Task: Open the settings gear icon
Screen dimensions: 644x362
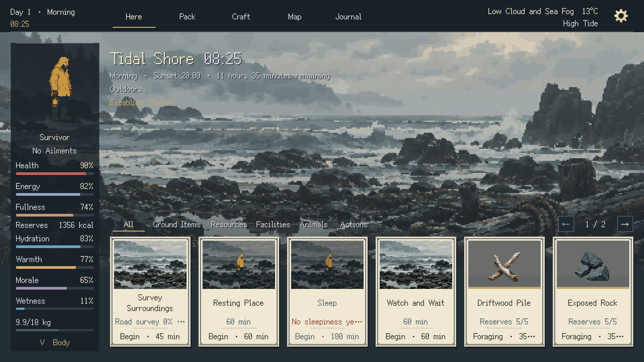Action: pyautogui.click(x=621, y=16)
